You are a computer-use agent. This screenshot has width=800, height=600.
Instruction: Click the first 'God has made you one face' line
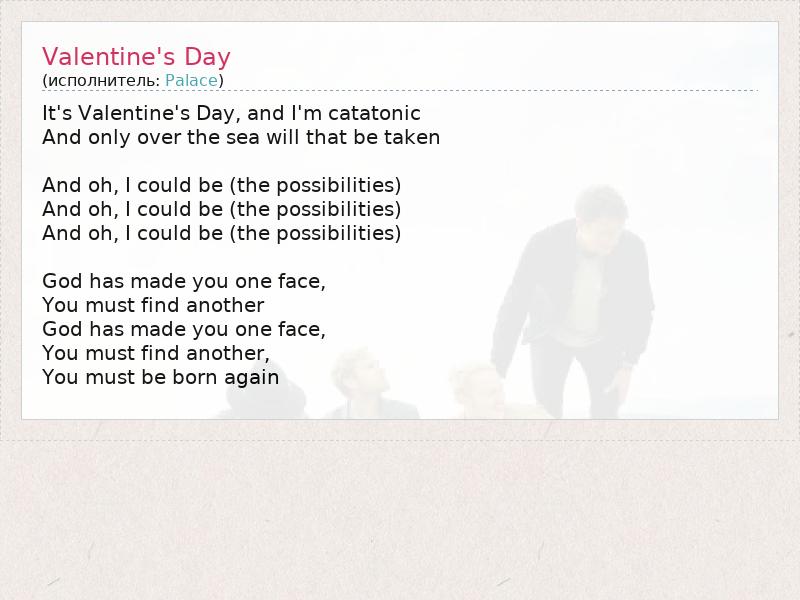pyautogui.click(x=184, y=281)
